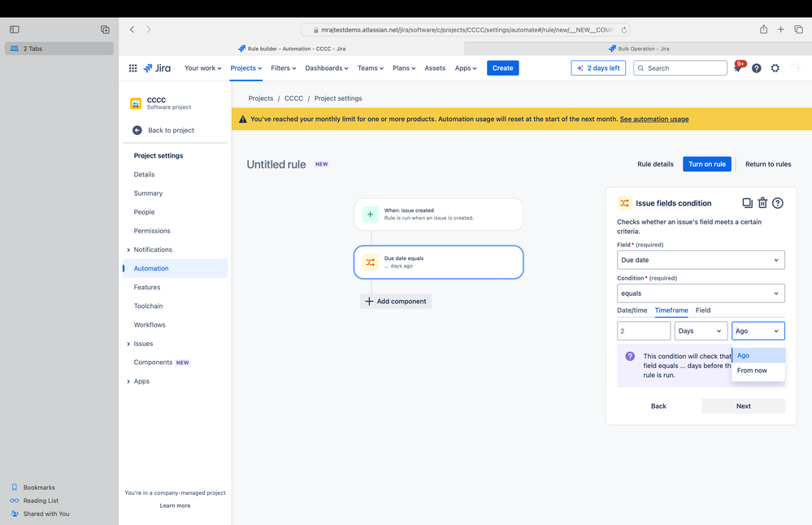Toggle the Safari sidebar icon
This screenshot has height=525, width=812.
[x=15, y=29]
